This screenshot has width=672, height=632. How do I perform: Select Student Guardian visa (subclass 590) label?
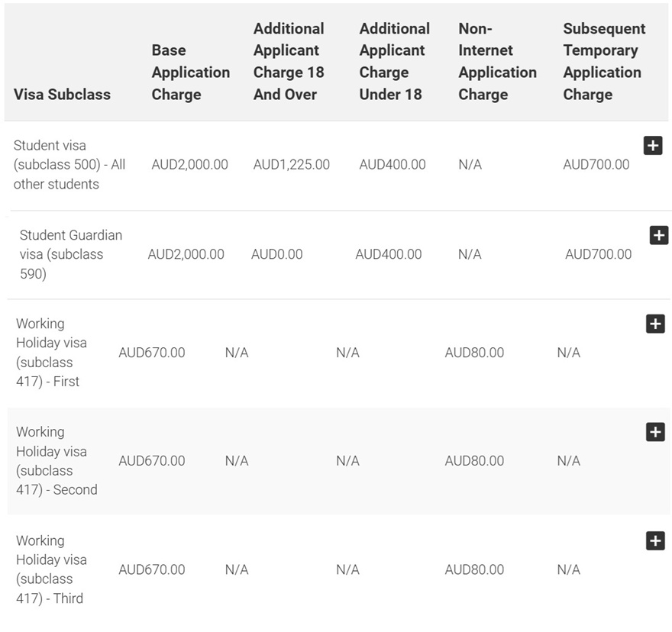pyautogui.click(x=70, y=254)
